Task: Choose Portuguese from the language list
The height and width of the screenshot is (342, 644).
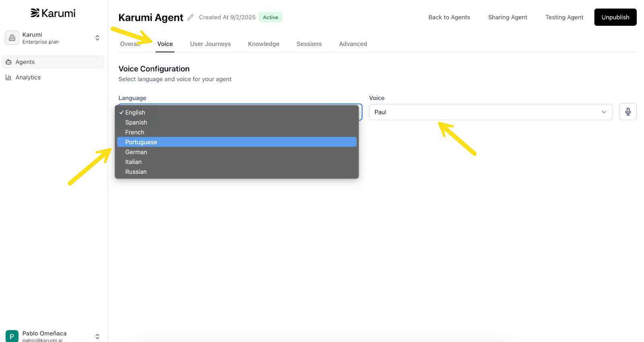Action: pos(237,142)
